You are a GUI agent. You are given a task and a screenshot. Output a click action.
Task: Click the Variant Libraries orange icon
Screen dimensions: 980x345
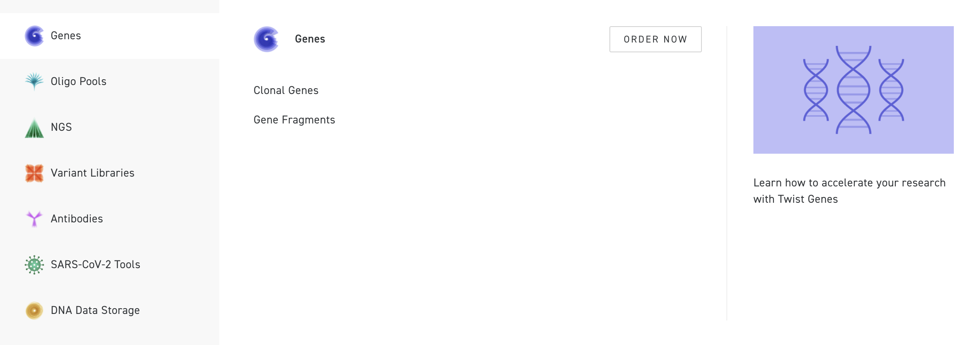click(34, 173)
